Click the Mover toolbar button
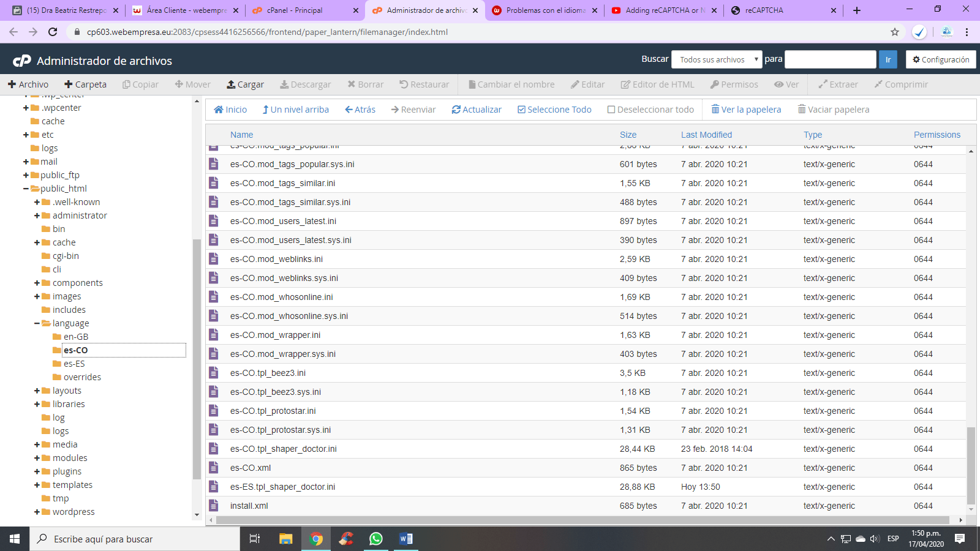Image resolution: width=980 pixels, height=551 pixels. coord(192,84)
